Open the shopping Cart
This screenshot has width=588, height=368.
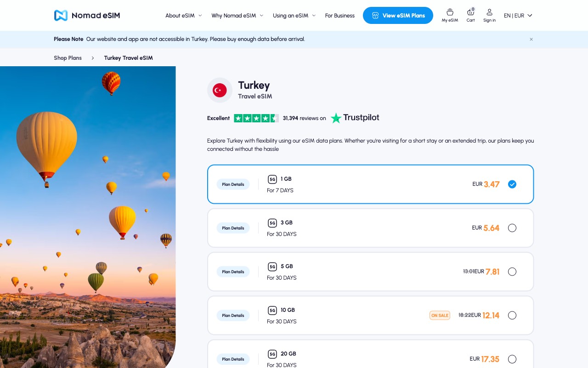pos(470,15)
